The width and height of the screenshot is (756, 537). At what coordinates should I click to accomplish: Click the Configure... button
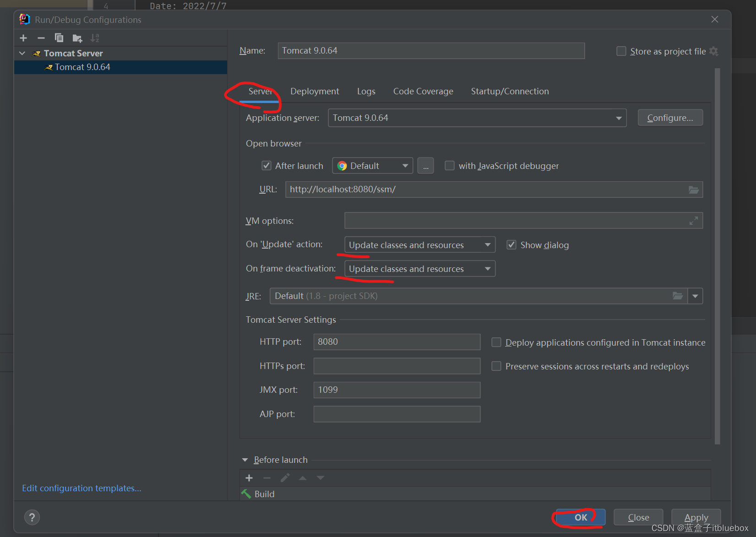[670, 118]
